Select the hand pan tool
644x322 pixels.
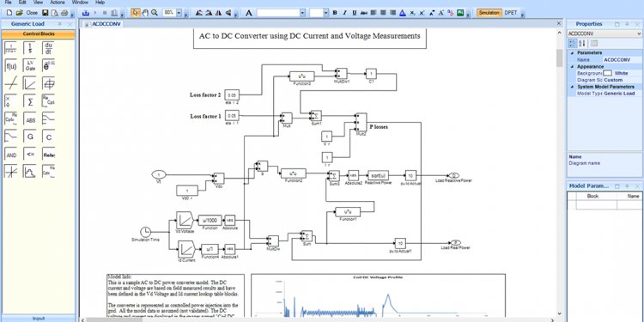click(x=145, y=13)
